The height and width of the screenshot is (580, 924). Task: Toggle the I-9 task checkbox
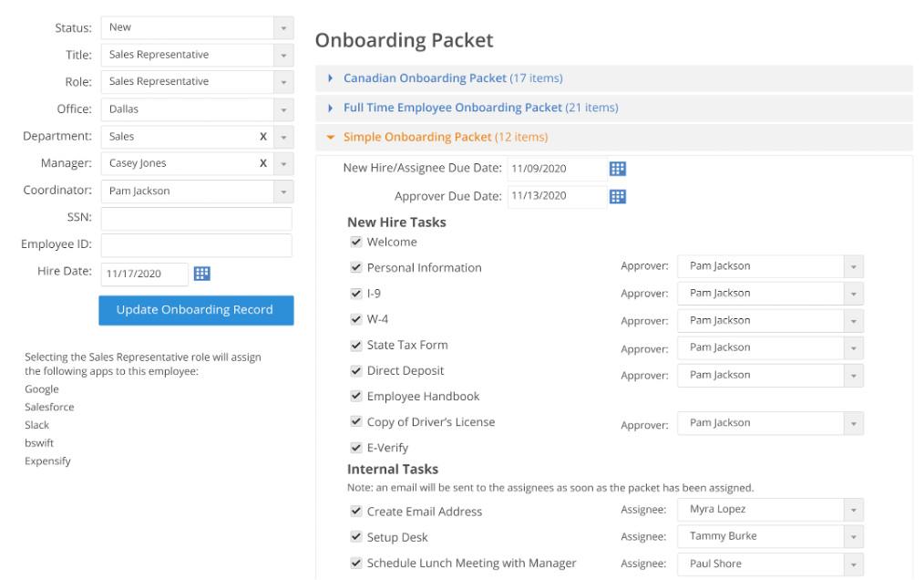click(355, 294)
